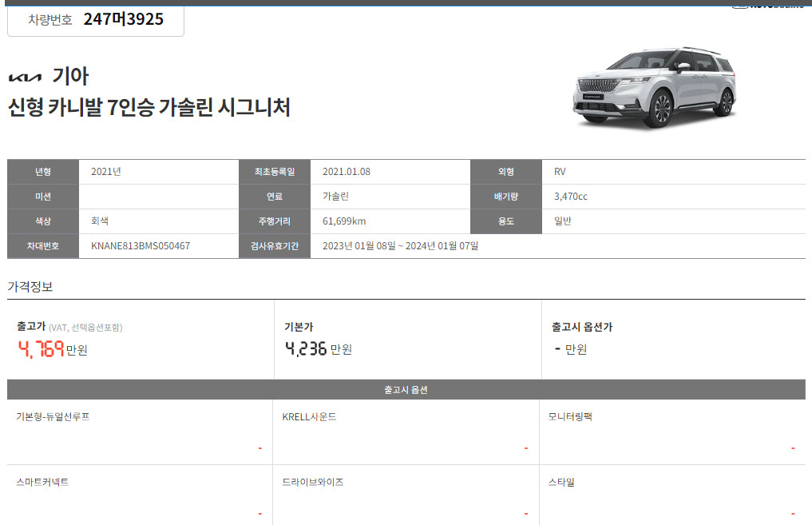The width and height of the screenshot is (812, 525).
Task: Select the 모니터링팩 option
Action: (570, 416)
